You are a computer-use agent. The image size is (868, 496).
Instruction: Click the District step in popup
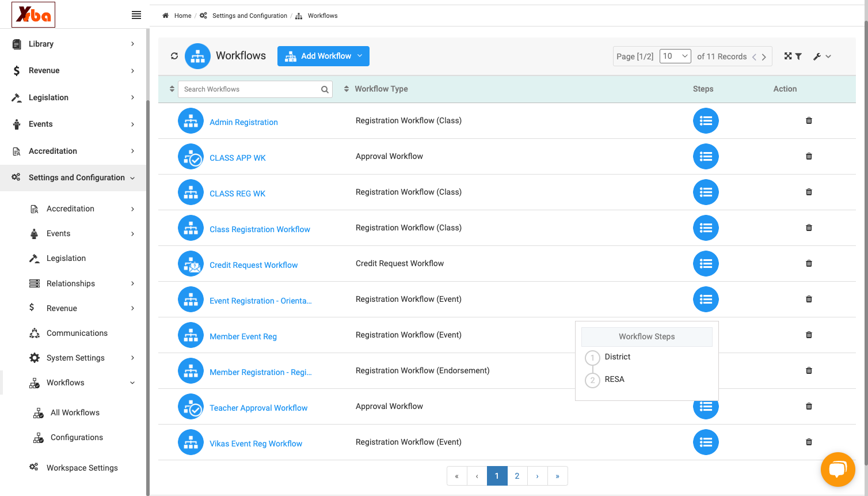pos(618,357)
